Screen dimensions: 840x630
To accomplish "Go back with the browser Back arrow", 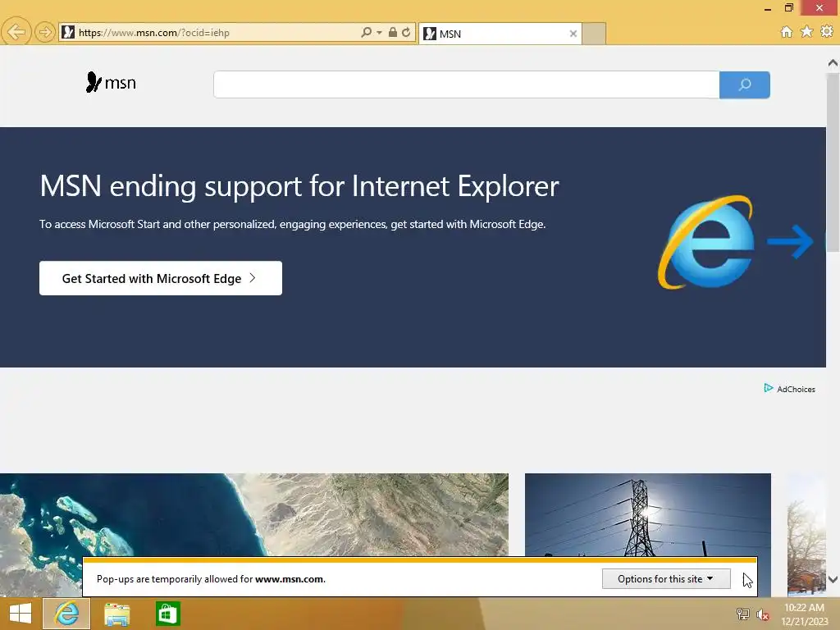I will (x=16, y=32).
